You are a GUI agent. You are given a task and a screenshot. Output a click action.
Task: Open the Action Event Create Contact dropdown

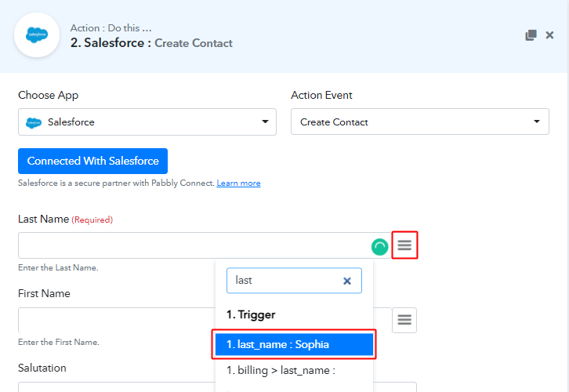point(420,122)
